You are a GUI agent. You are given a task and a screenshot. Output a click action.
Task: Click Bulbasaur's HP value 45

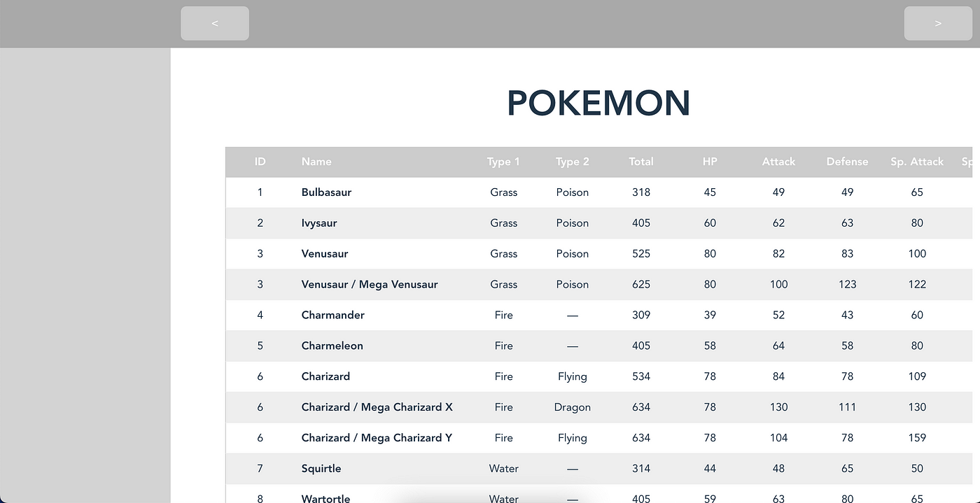[710, 192]
